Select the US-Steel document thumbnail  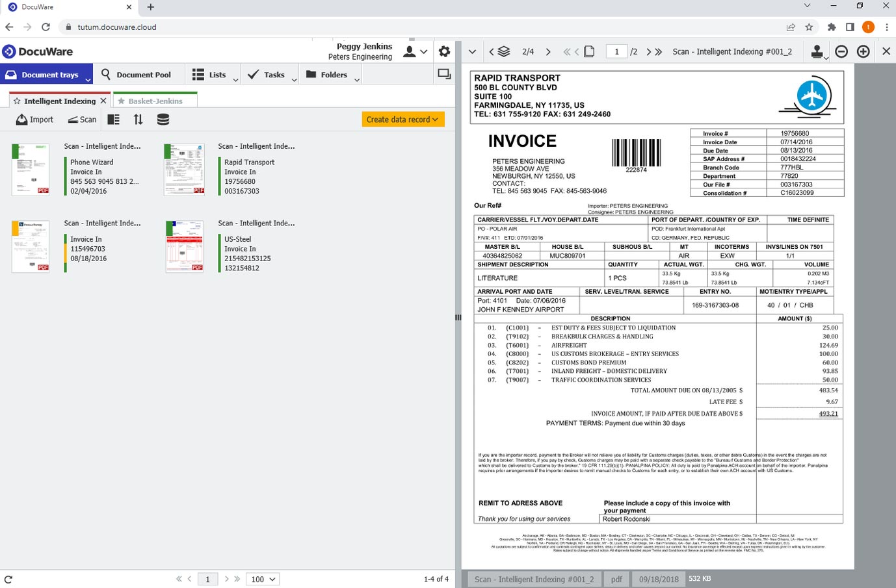[x=185, y=246]
